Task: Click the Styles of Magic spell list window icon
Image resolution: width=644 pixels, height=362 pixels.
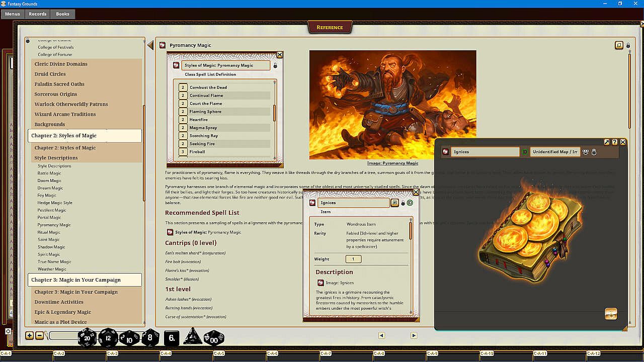Action: 176,65
